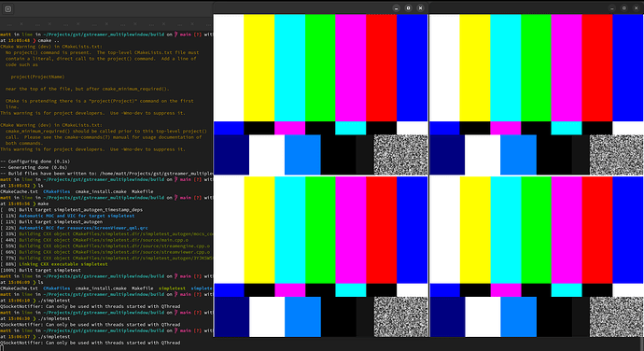Click the light blue square in top-right pattern
644x351 pixels.
pyautogui.click(x=518, y=155)
